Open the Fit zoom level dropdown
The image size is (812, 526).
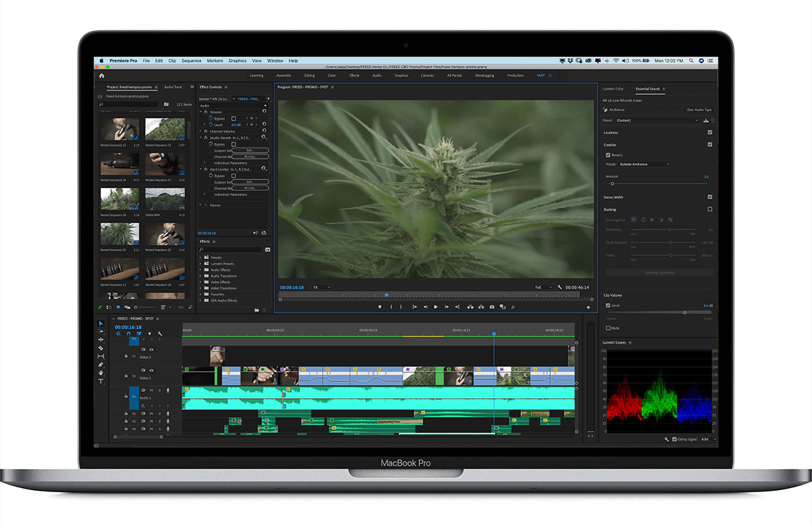(x=321, y=287)
